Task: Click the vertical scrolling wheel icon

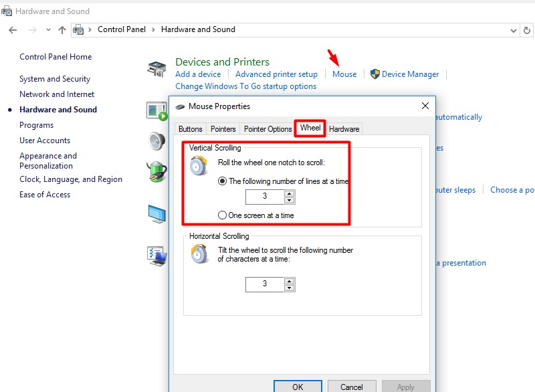Action: click(199, 165)
